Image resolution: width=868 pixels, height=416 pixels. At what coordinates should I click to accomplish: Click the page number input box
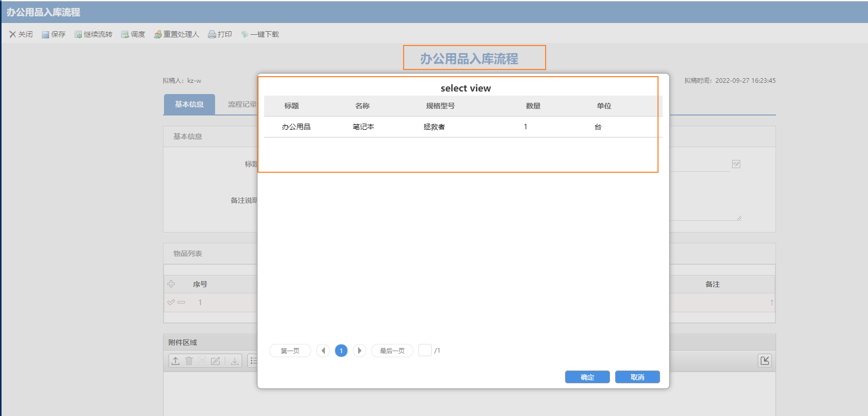pos(425,350)
